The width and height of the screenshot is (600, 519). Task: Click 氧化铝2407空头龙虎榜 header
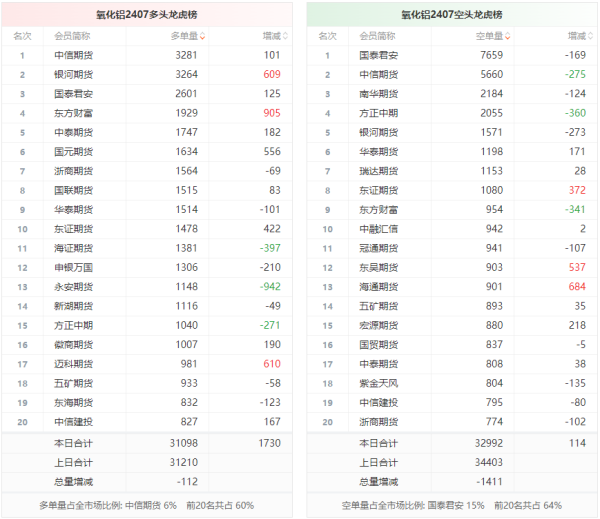click(452, 15)
